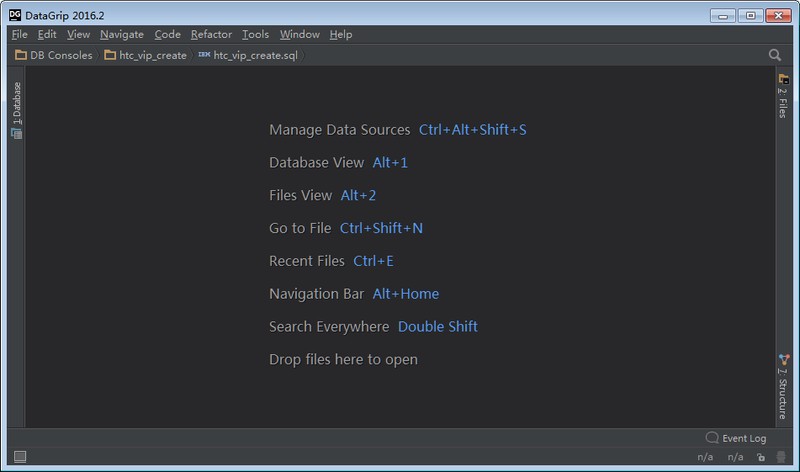
Task: Open the 2: Files tool window
Action: point(783,96)
